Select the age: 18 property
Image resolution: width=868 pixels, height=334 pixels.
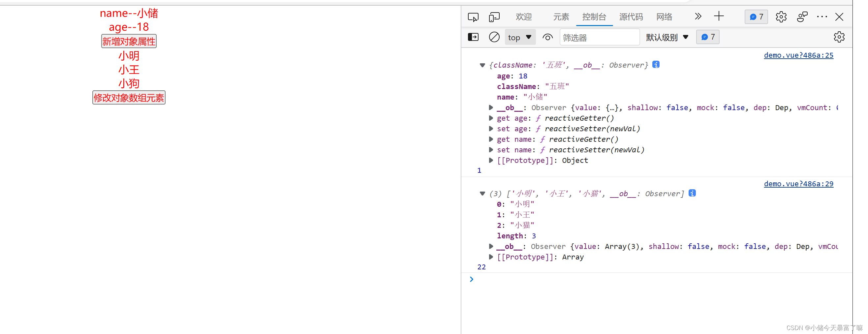[x=512, y=76]
